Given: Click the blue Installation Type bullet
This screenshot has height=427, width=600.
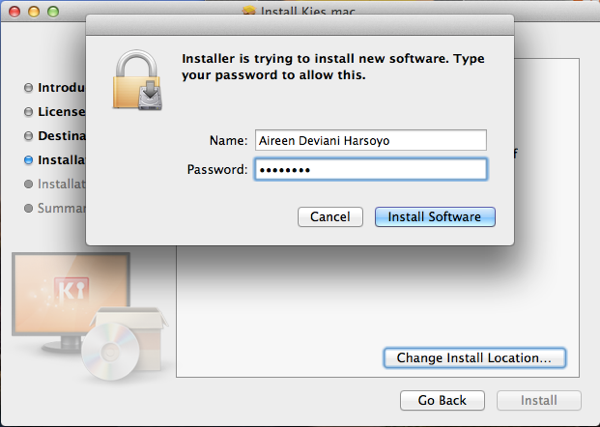Looking at the screenshot, I should coord(28,160).
